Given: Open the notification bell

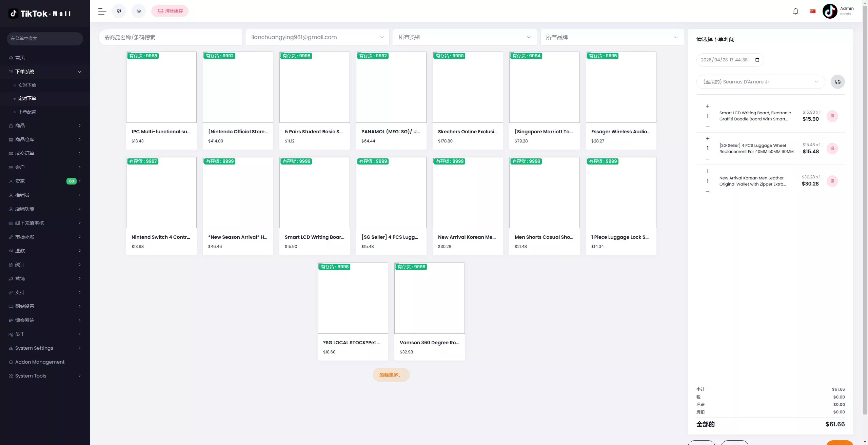Looking at the screenshot, I should coord(795,11).
